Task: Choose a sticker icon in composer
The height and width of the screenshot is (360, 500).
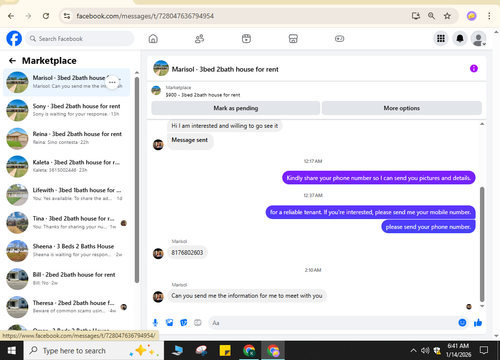Action: [x=184, y=323]
